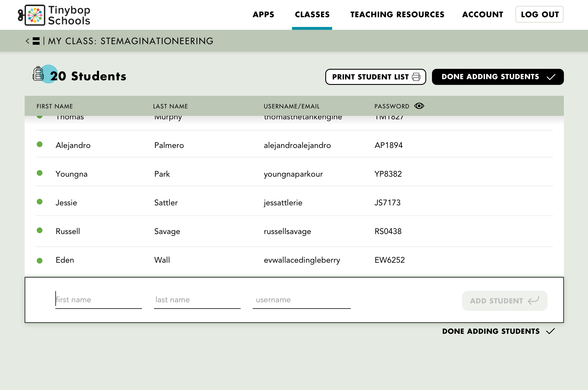Focus the username input field

[x=302, y=300]
